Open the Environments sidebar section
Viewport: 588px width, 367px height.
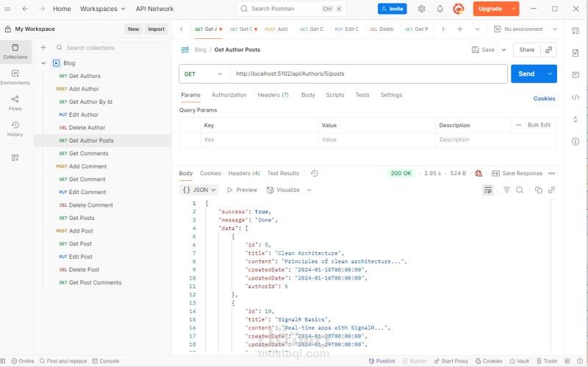[x=15, y=77]
